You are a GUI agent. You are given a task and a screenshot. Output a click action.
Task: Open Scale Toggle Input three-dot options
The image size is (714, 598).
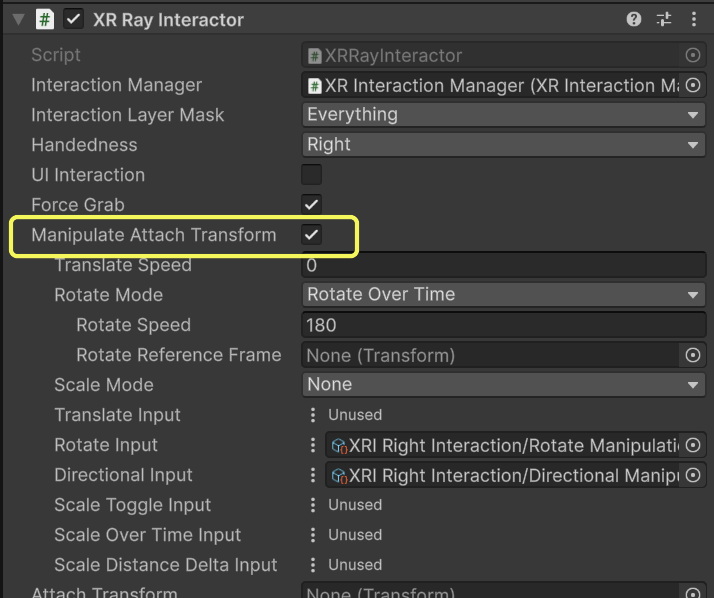click(313, 505)
